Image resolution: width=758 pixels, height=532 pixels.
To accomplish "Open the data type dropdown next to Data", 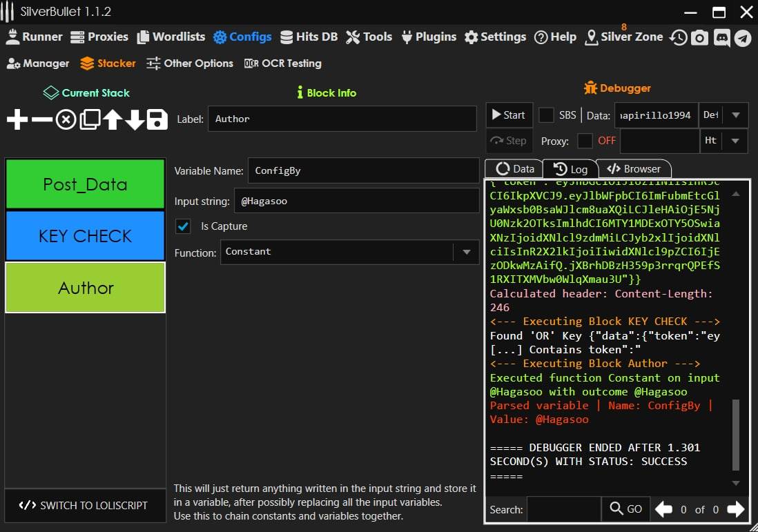I will coord(735,115).
